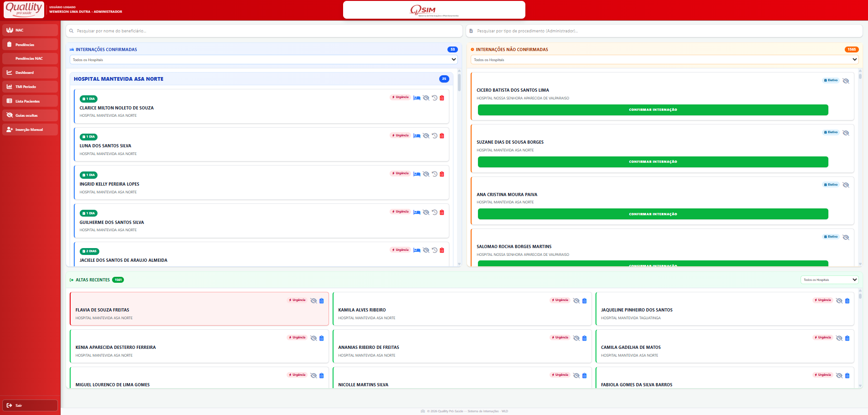Screen dimensions: 868x415
Task: Open TMI Período in the sidebar
Action: tap(30, 87)
